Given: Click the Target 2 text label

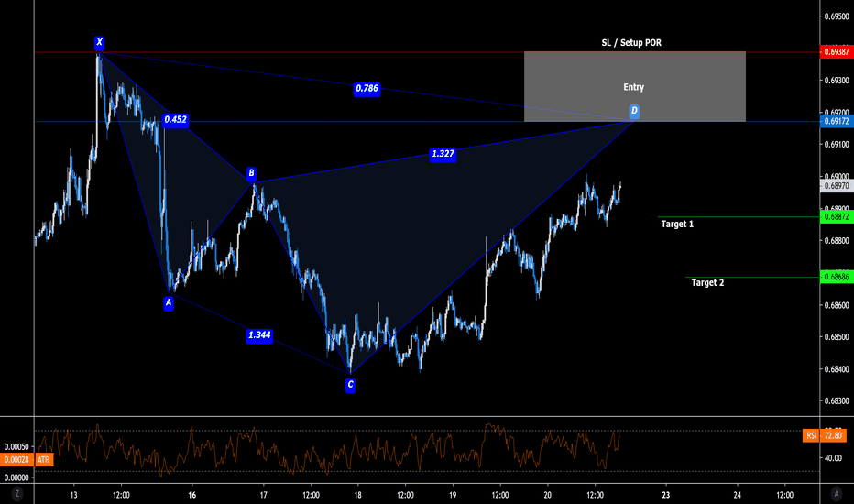Looking at the screenshot, I should coord(707,283).
